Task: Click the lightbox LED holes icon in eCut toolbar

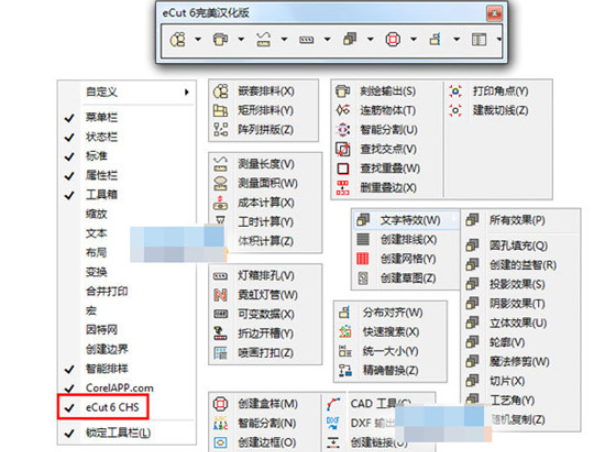Action: (x=306, y=39)
